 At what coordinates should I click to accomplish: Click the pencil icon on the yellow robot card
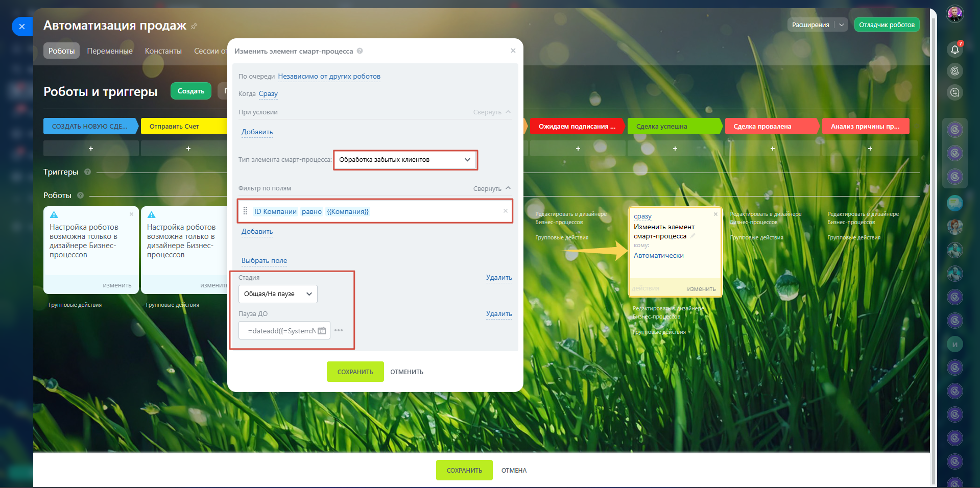(693, 236)
